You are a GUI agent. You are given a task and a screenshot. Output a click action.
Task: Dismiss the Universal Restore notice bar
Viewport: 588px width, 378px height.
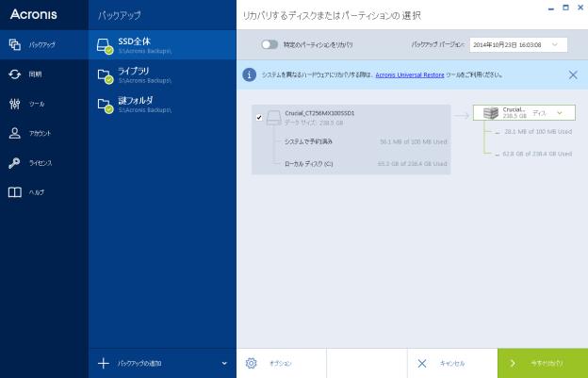(573, 74)
